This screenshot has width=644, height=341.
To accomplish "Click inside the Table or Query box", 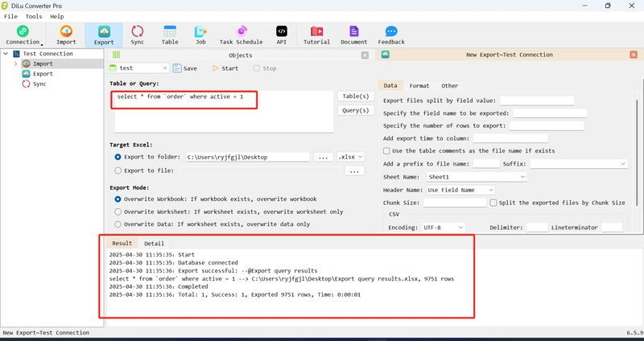I will tap(225, 112).
